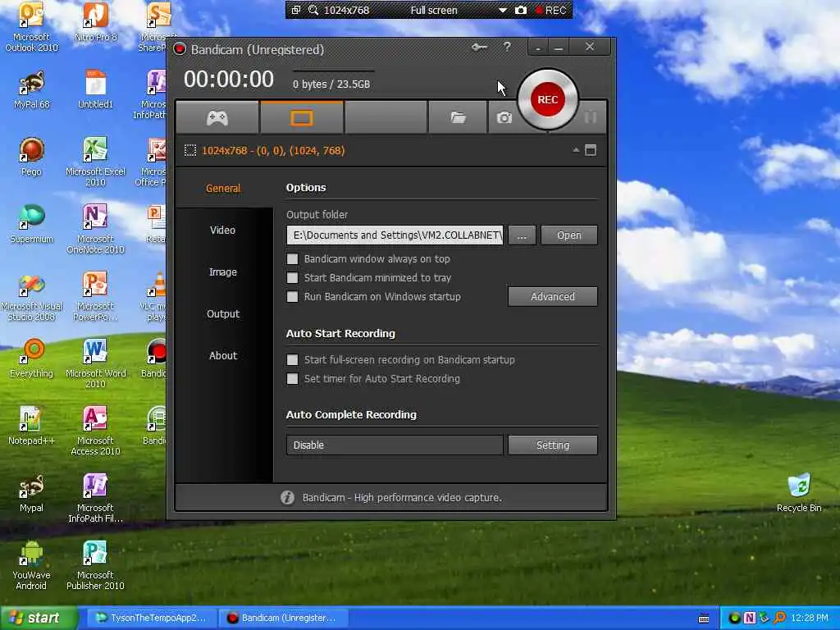The image size is (840, 630).
Task: Collapse panel with small up arrow near resolution
Action: (x=576, y=150)
